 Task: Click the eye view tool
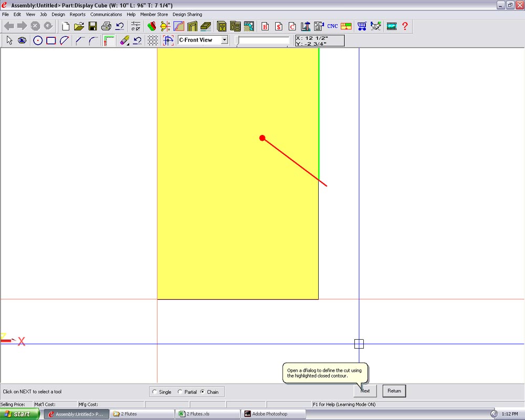22,40
